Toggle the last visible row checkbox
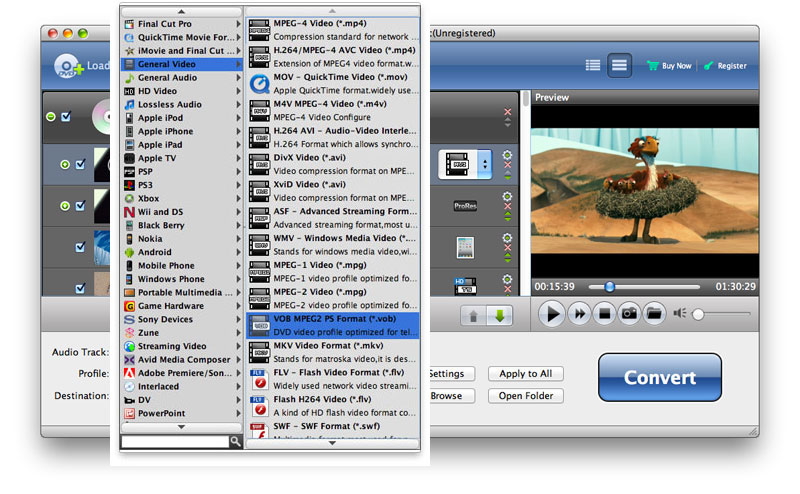Viewport: 800px width, 494px height. click(81, 287)
